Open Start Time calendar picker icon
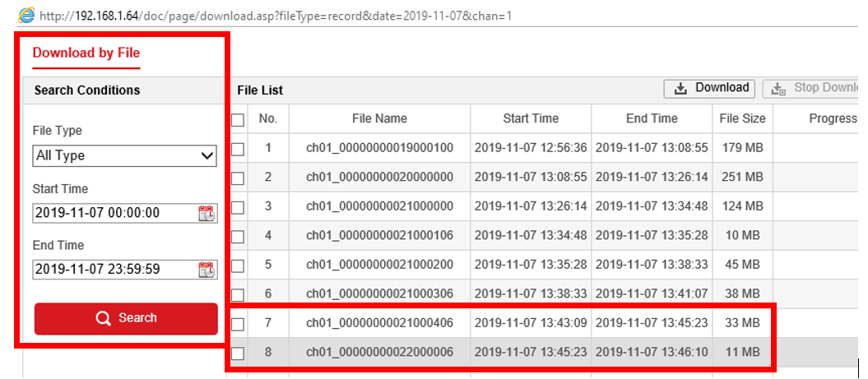868x379 pixels. tap(207, 214)
